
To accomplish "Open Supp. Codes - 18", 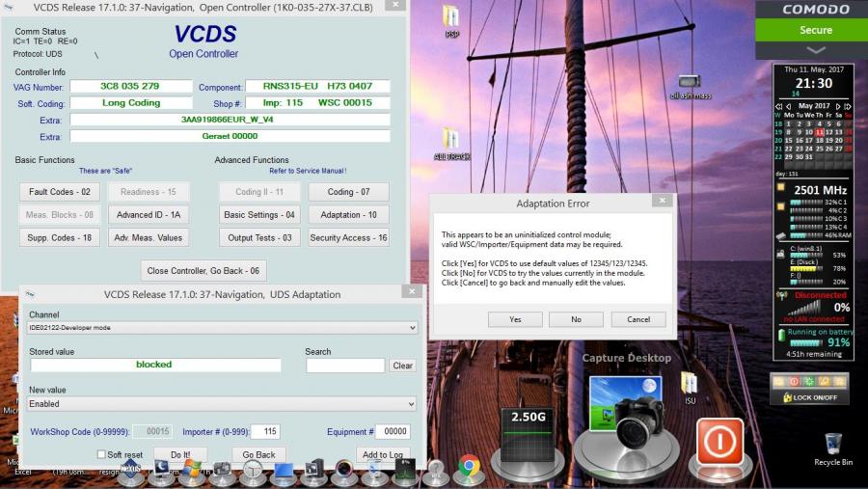I will pyautogui.click(x=59, y=237).
